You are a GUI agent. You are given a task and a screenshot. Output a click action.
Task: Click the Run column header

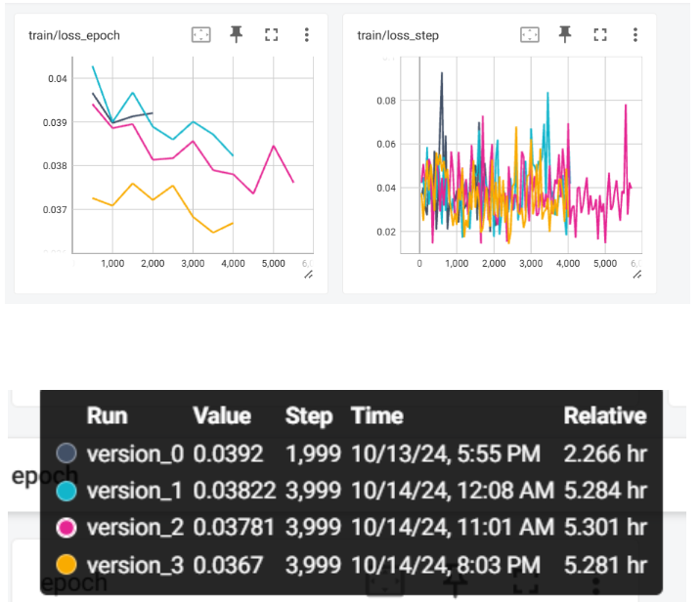click(x=108, y=416)
